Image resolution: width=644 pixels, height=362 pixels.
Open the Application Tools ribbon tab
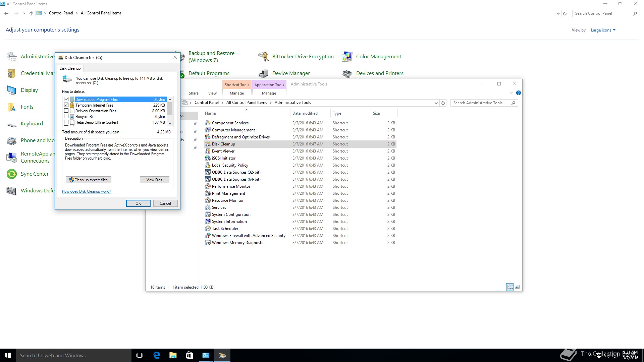pos(269,85)
